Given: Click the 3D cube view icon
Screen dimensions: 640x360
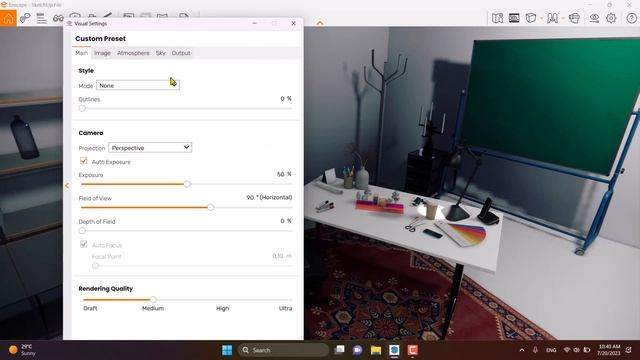Looking at the screenshot, I should [x=531, y=18].
